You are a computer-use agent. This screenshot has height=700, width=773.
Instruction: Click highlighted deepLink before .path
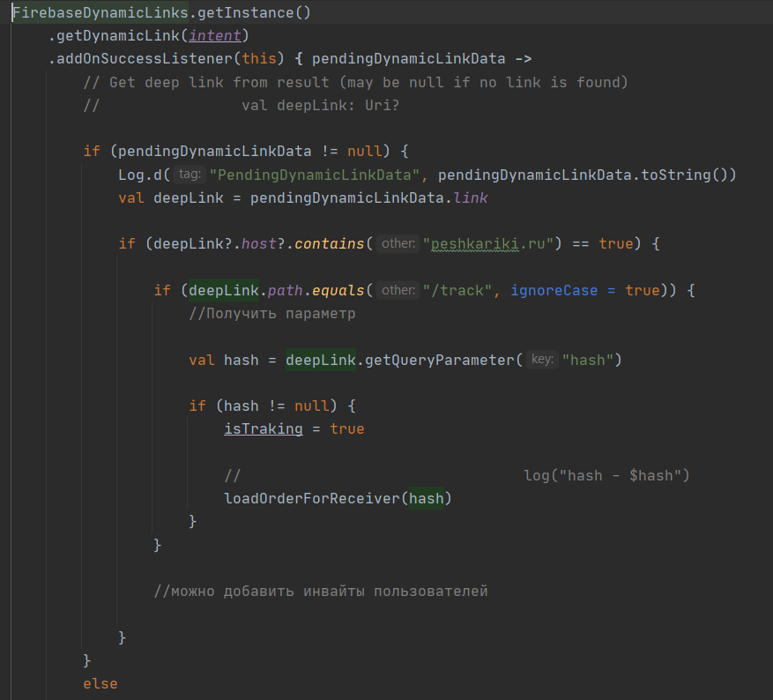click(224, 290)
